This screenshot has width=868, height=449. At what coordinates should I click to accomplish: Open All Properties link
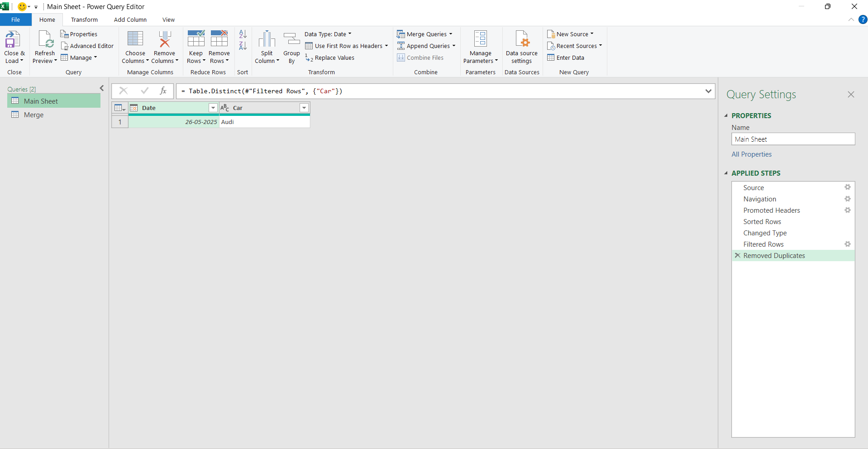pos(752,154)
